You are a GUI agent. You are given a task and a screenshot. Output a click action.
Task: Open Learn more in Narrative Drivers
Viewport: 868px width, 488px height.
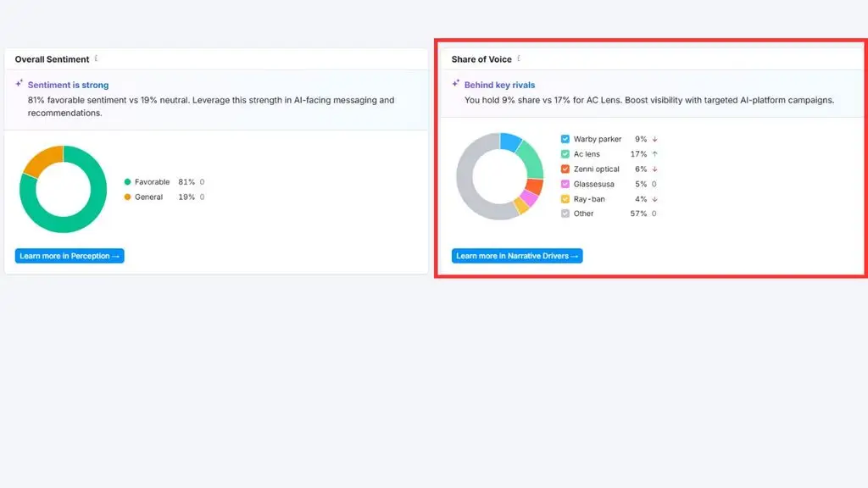(x=517, y=256)
